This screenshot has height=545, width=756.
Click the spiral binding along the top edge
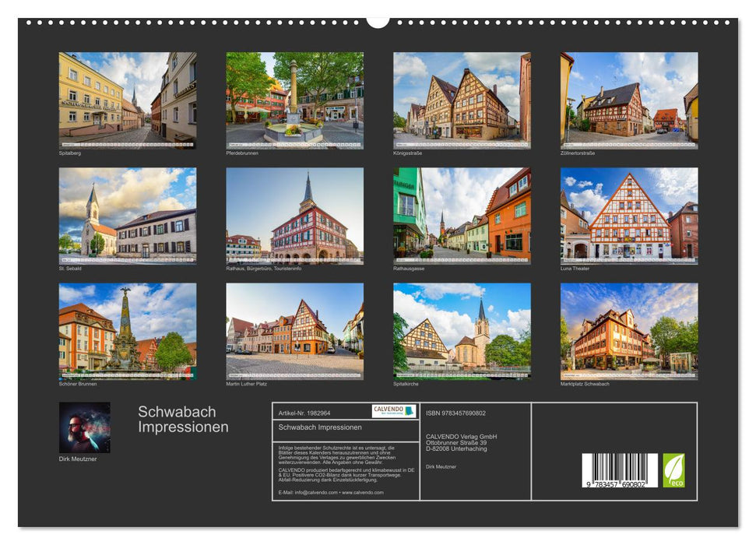coord(195,23)
